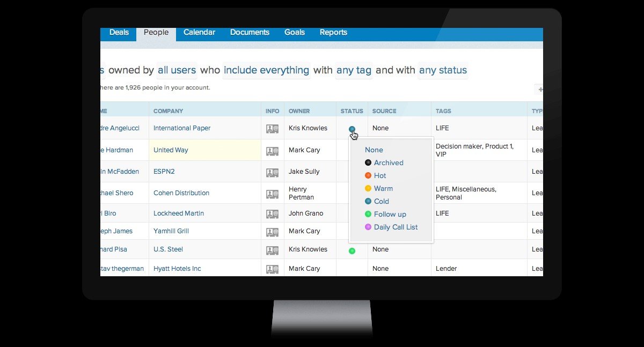Viewport: 644px width, 347px height.
Task: Sort by the SOURCE column header
Action: coord(384,111)
